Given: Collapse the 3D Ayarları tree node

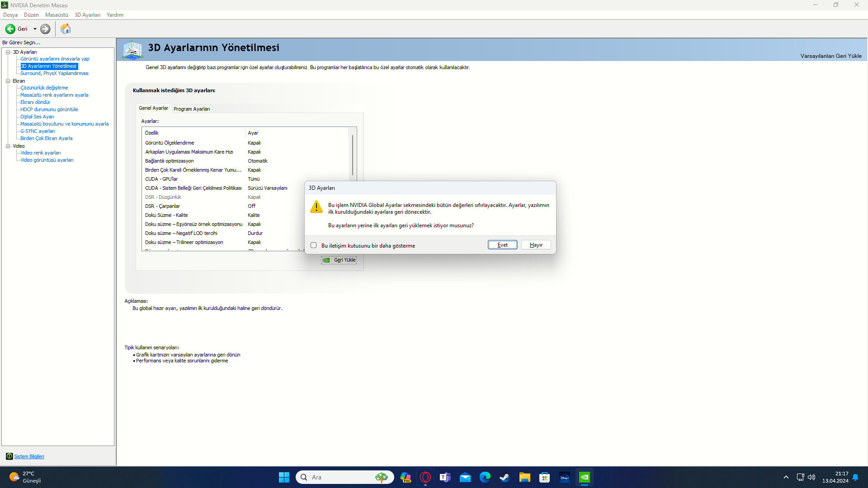Looking at the screenshot, I should 8,52.
